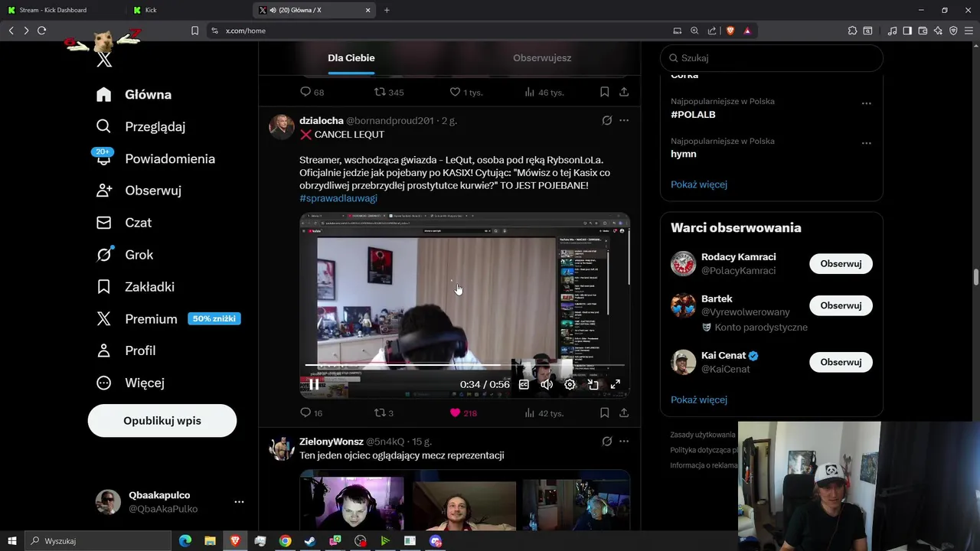Viewport: 980px width, 551px height.
Task: Open Google Chrome from the taskbar
Action: [x=285, y=541]
